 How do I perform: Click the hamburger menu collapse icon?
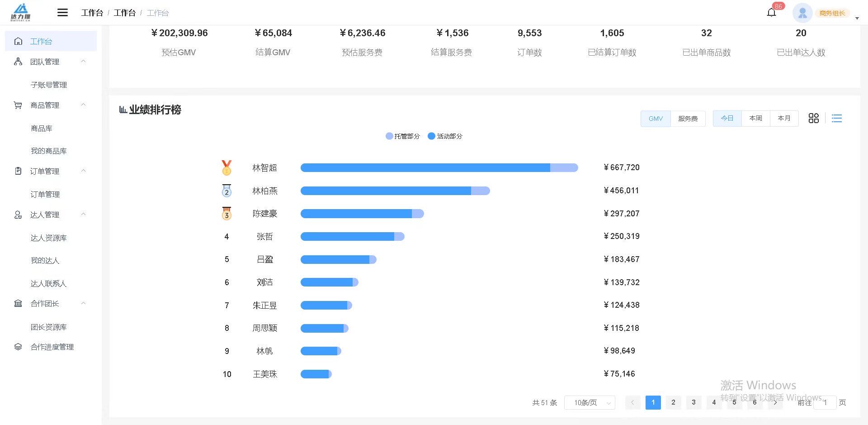[62, 13]
